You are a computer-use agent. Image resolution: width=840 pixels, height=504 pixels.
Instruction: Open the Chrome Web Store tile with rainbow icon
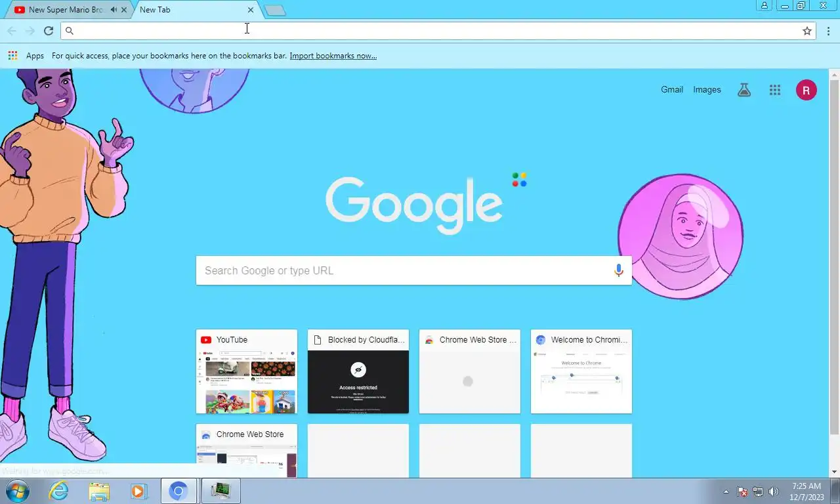(x=470, y=371)
